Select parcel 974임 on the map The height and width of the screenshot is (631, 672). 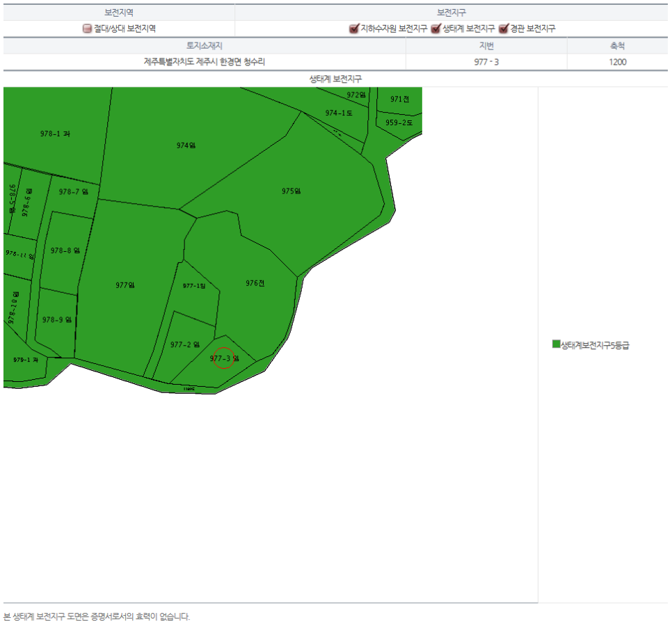(x=186, y=145)
